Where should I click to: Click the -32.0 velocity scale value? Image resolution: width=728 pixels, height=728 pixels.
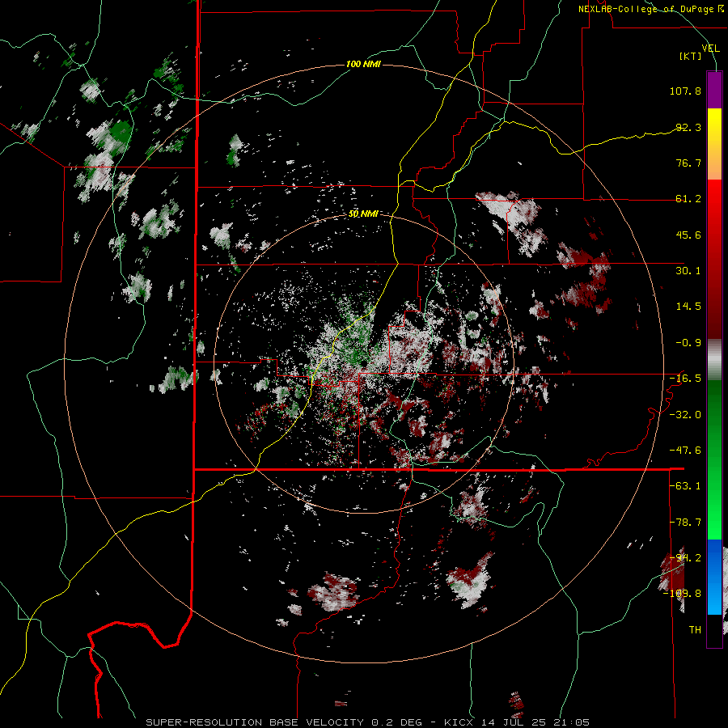click(685, 415)
